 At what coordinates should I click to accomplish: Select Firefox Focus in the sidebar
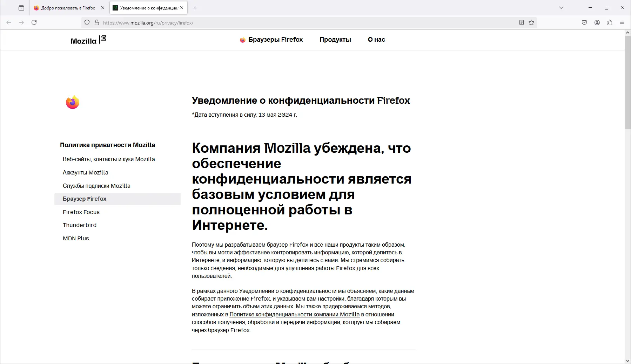click(x=81, y=212)
